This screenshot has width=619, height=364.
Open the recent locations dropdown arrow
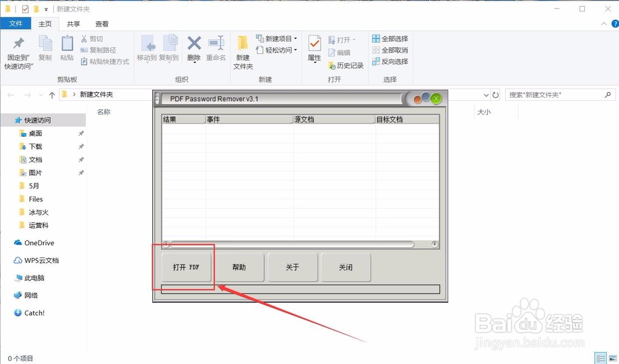tap(41, 95)
